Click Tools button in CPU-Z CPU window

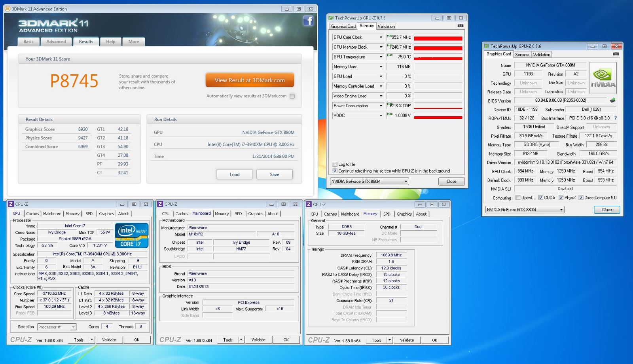(79, 340)
